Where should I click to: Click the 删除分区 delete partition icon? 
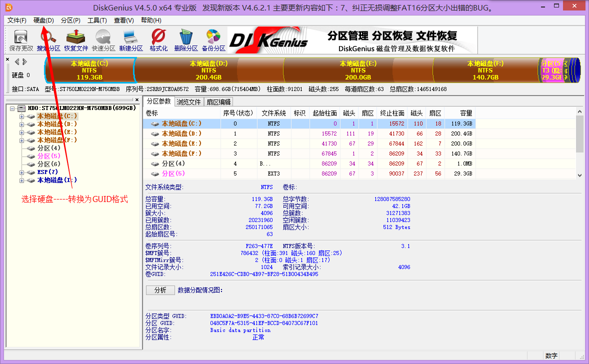186,40
